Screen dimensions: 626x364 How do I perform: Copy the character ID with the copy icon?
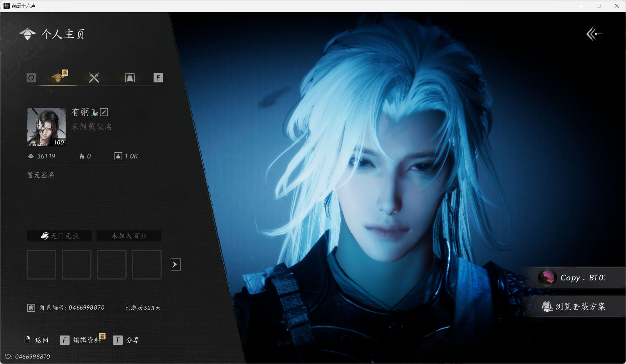(31, 308)
